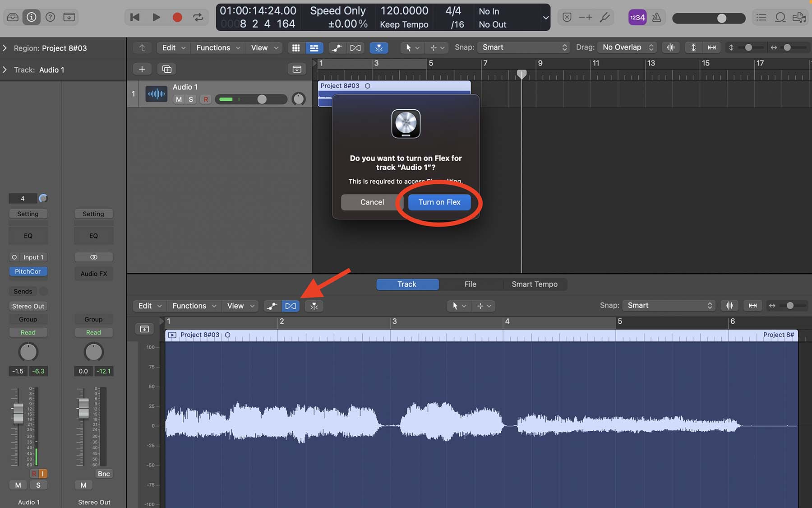The width and height of the screenshot is (812, 508).
Task: Start playback with Play button
Action: point(156,17)
